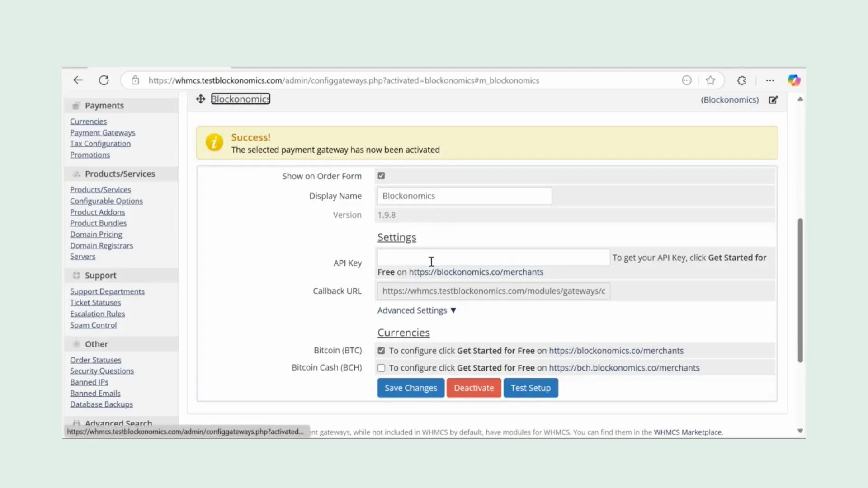Open Products/Services sidebar link
Image resolution: width=868 pixels, height=488 pixels.
coord(100,190)
